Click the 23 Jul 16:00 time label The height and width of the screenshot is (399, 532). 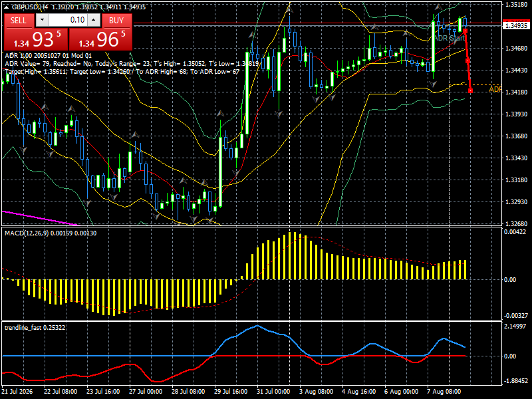(103, 391)
